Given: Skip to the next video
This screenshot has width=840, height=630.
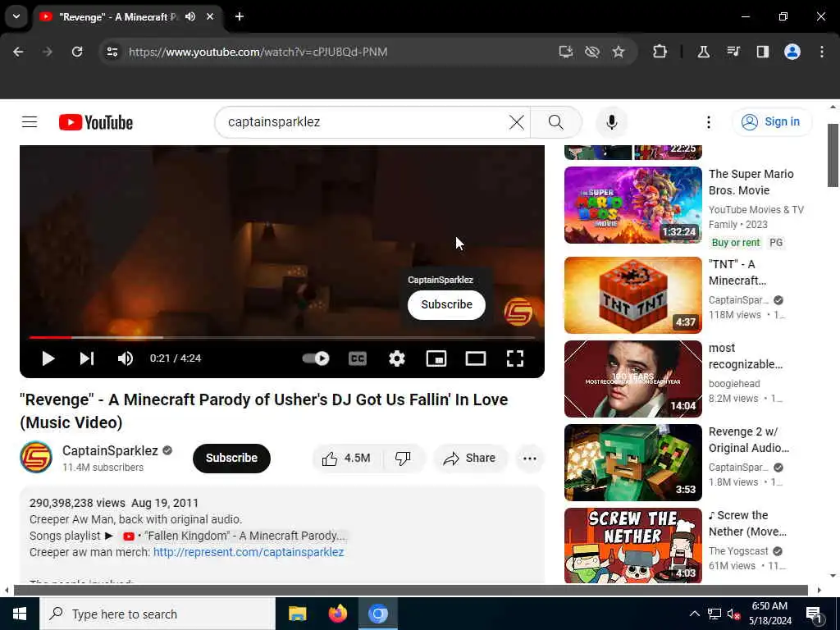Looking at the screenshot, I should [x=87, y=358].
